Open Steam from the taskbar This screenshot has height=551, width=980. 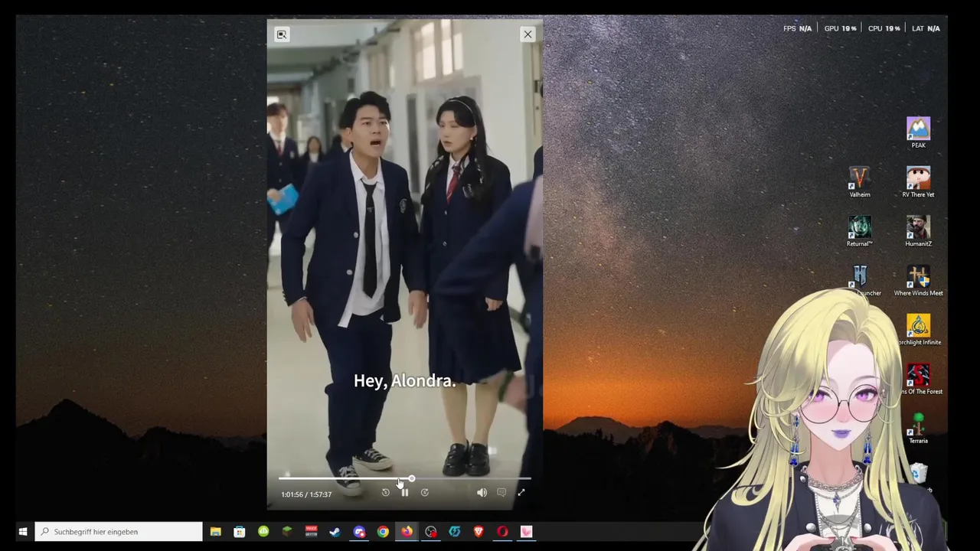[x=335, y=532]
